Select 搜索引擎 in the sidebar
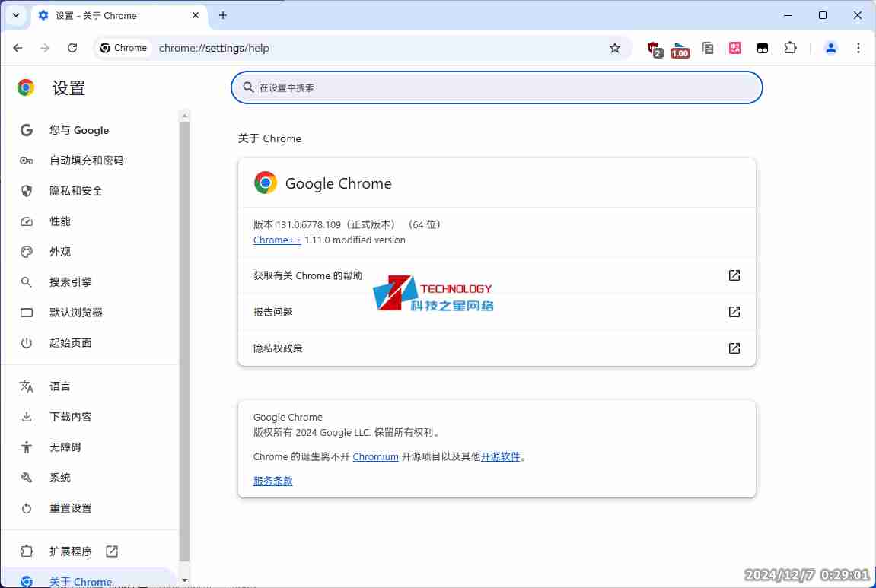The height and width of the screenshot is (588, 876). point(71,282)
